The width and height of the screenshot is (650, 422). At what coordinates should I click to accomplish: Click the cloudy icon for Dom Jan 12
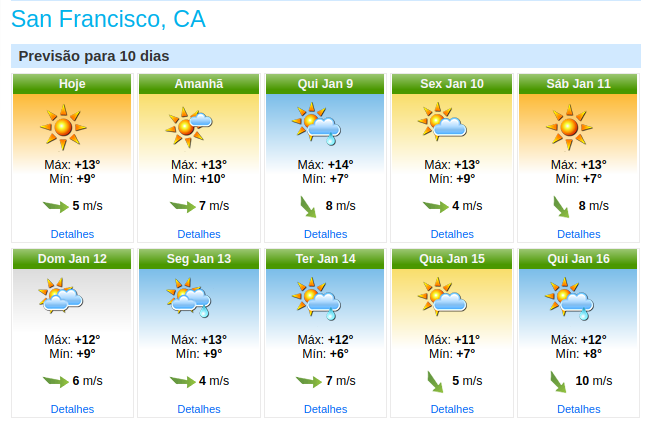pos(61,295)
